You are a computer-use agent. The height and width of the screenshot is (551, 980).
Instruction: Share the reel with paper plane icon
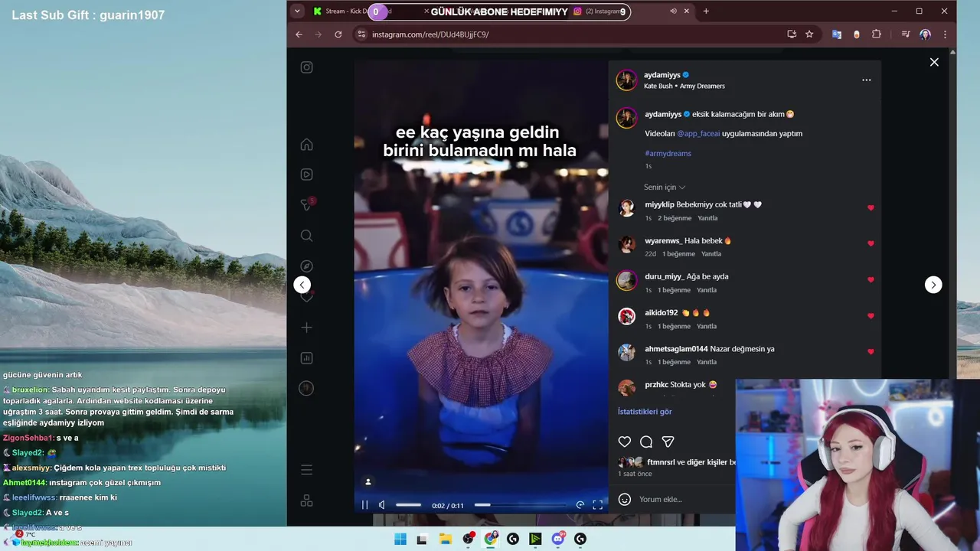click(x=668, y=442)
